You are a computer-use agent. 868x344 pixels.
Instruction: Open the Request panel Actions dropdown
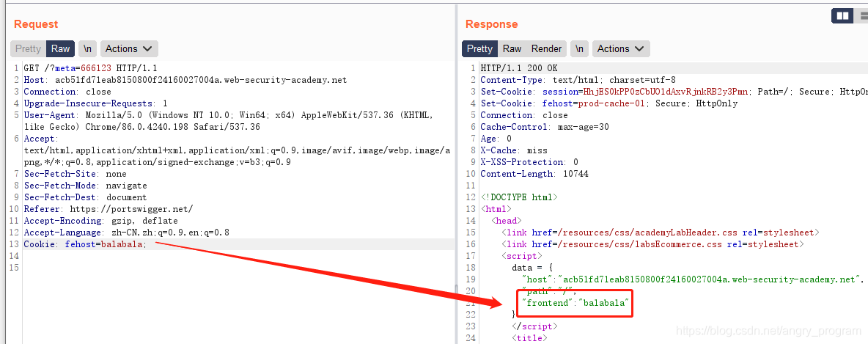pyautogui.click(x=129, y=48)
